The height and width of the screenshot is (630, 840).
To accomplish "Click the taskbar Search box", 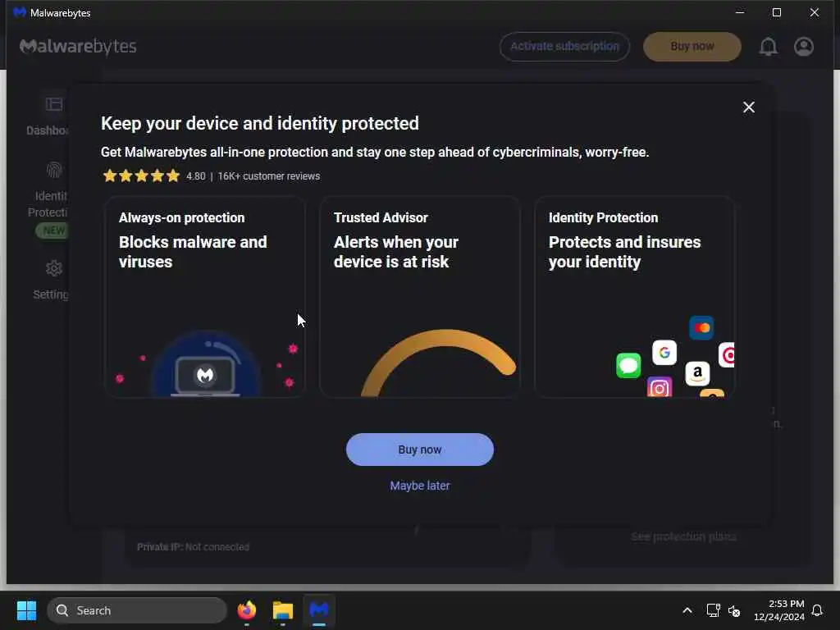I will [x=137, y=610].
